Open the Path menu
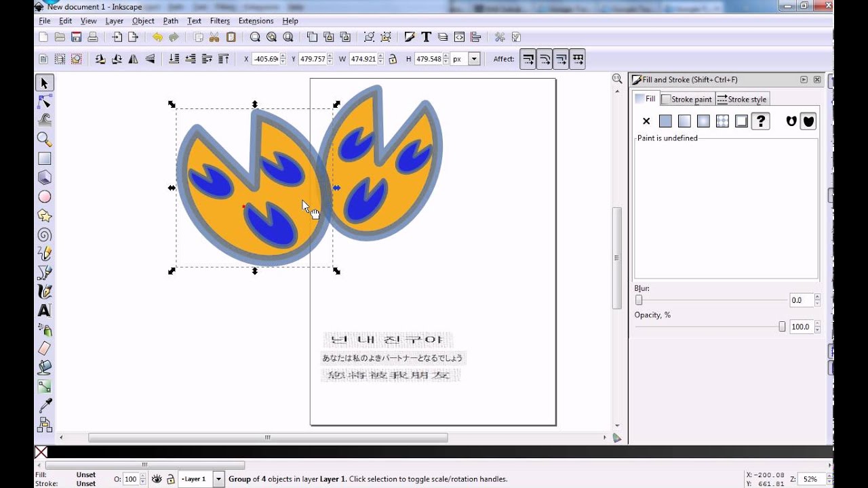The height and width of the screenshot is (488, 868). pos(170,21)
